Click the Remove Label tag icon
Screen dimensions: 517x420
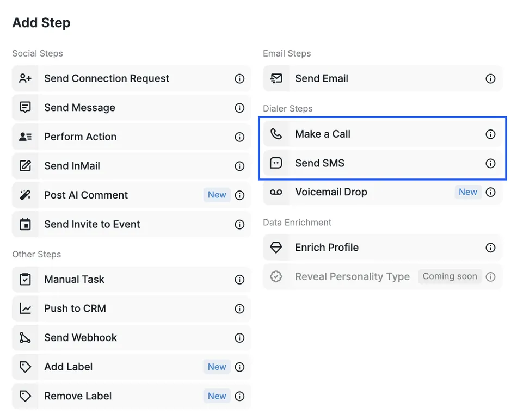click(x=25, y=396)
